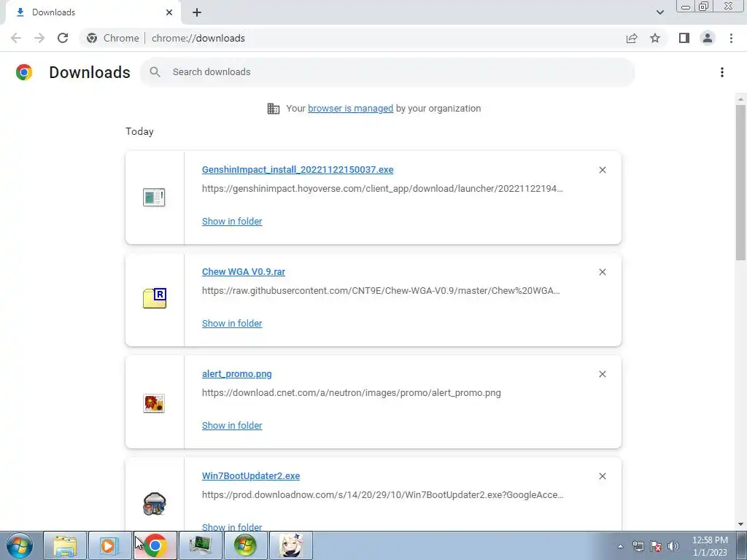Open the side panel icon
Image resolution: width=747 pixels, height=560 pixels.
(x=684, y=38)
